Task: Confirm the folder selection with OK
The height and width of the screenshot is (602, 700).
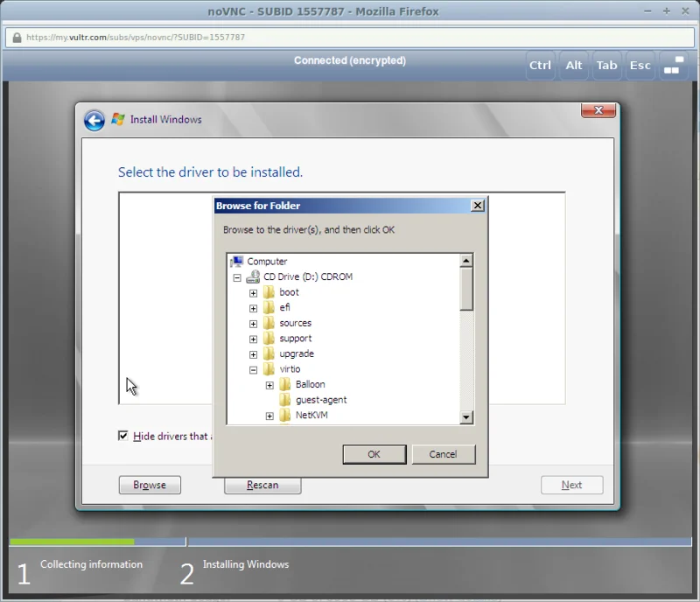Action: (374, 454)
